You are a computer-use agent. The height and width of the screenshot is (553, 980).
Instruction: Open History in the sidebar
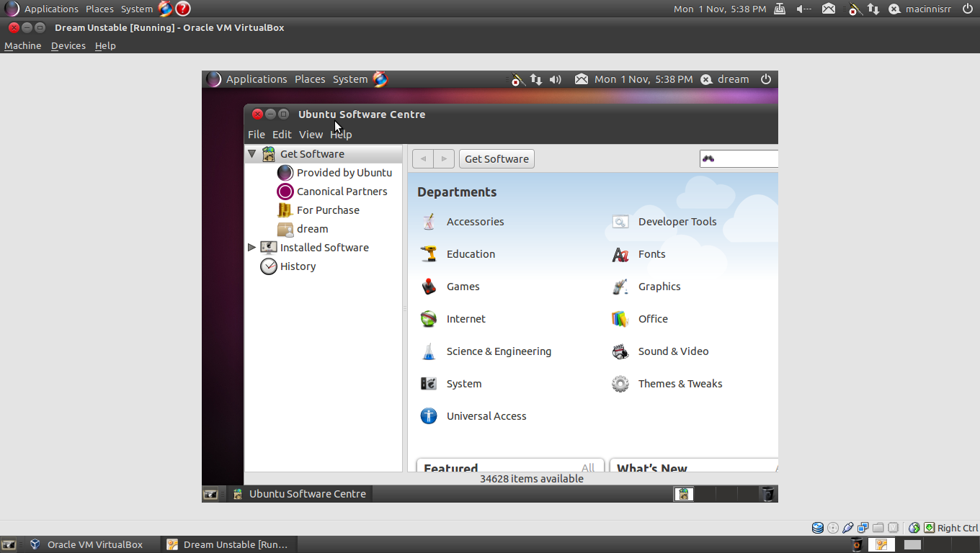click(x=288, y=266)
